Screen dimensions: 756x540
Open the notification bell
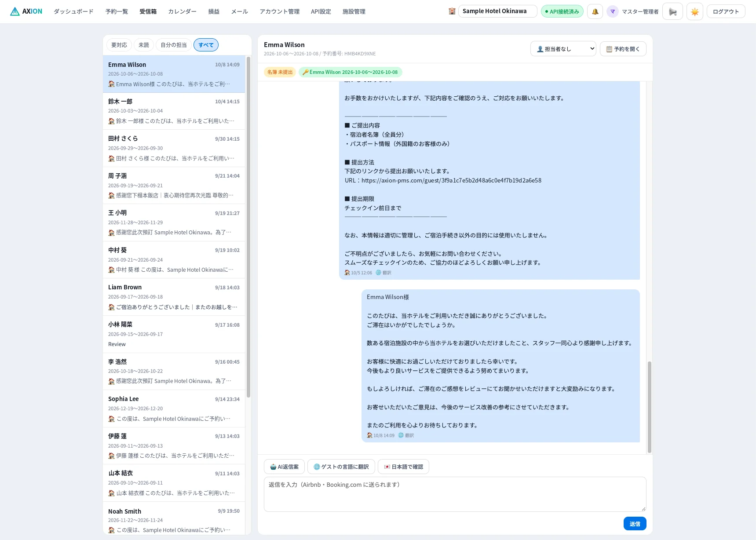595,11
